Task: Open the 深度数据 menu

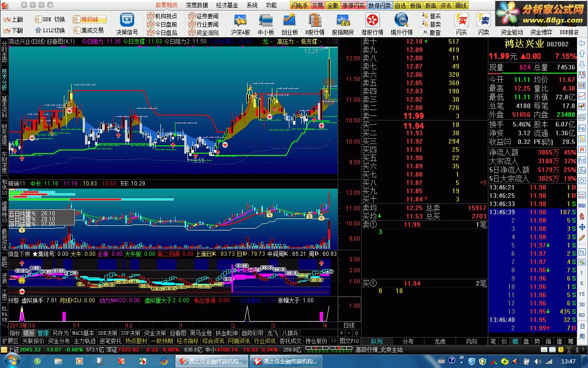Action: pyautogui.click(x=197, y=6)
